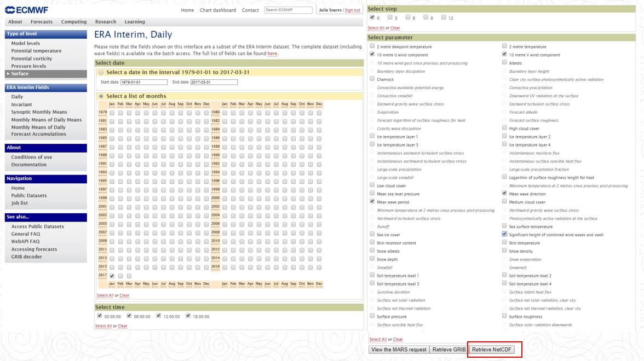This screenshot has height=361, width=644.
Task: Open Accessing forecasts link
Action: tap(34, 249)
